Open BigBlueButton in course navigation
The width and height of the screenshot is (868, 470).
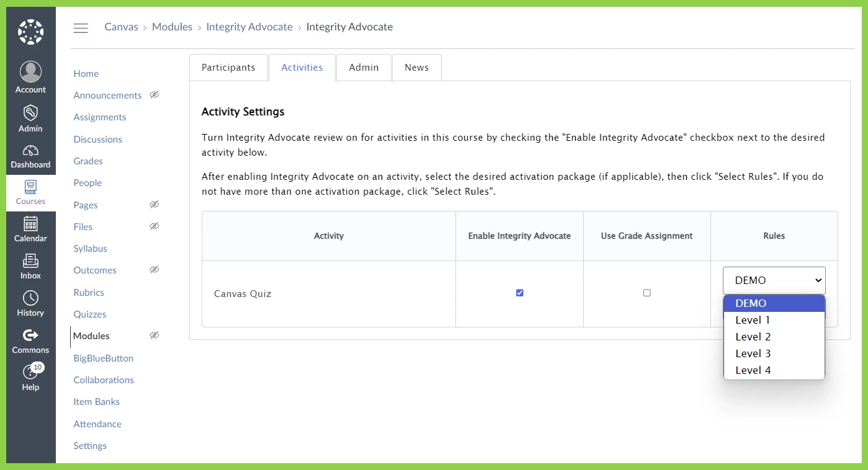pyautogui.click(x=104, y=358)
